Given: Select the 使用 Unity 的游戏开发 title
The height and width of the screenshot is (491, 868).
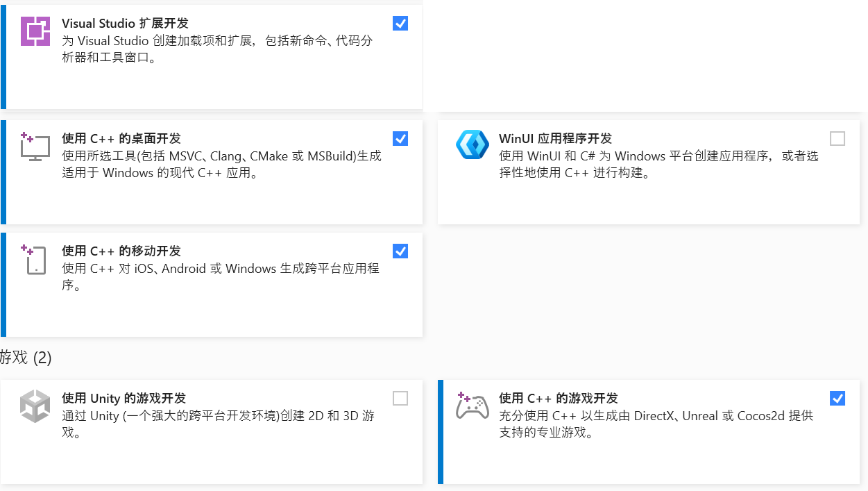Looking at the screenshot, I should pyautogui.click(x=124, y=399).
